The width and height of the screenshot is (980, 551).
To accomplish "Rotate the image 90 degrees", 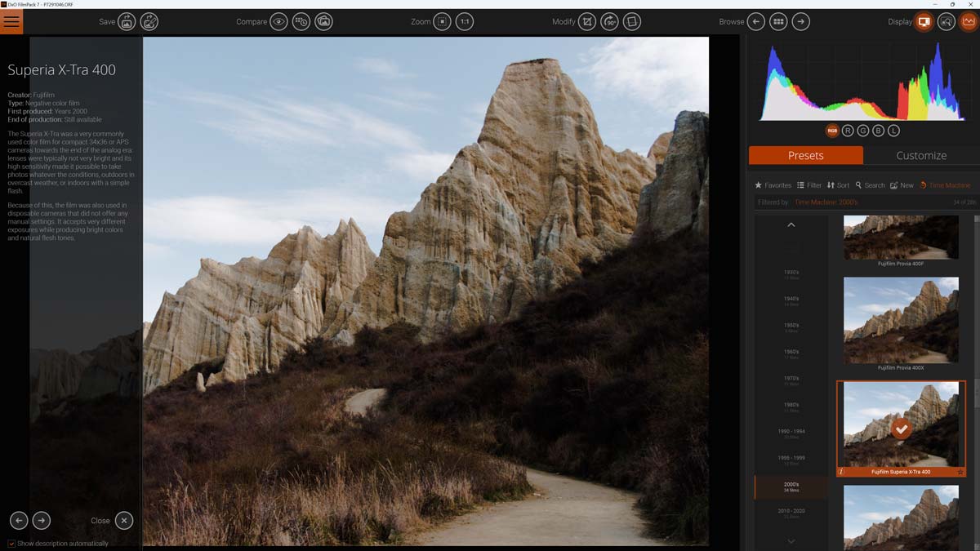I will coord(609,21).
